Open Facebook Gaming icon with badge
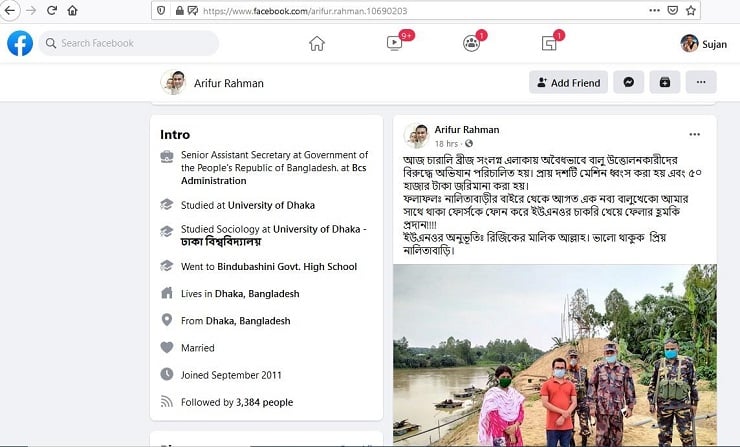 click(549, 43)
